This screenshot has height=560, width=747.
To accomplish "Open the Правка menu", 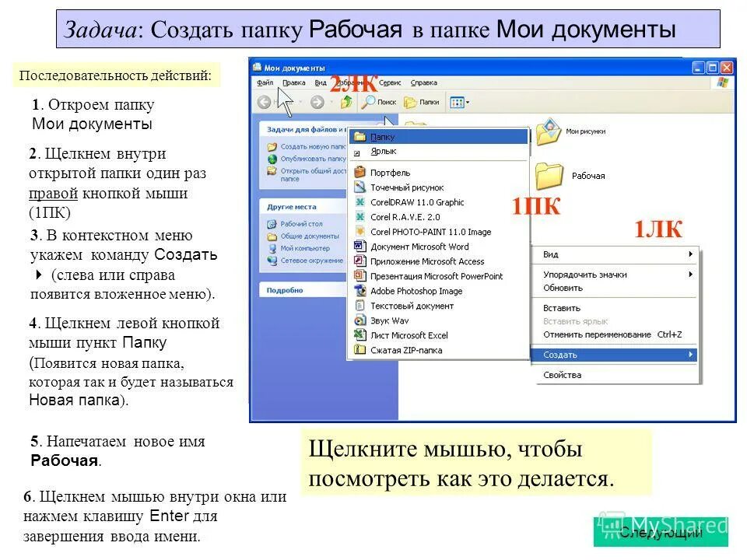I will 293,82.
